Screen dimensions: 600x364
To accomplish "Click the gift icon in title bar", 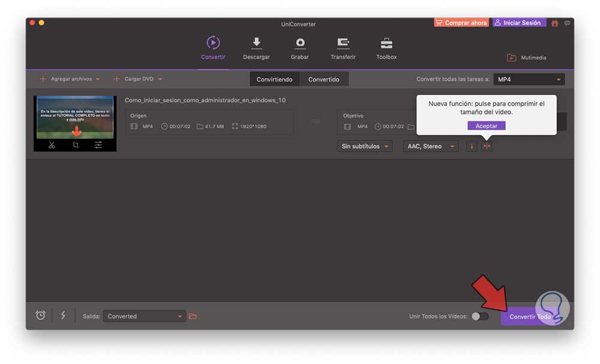I will [x=555, y=23].
